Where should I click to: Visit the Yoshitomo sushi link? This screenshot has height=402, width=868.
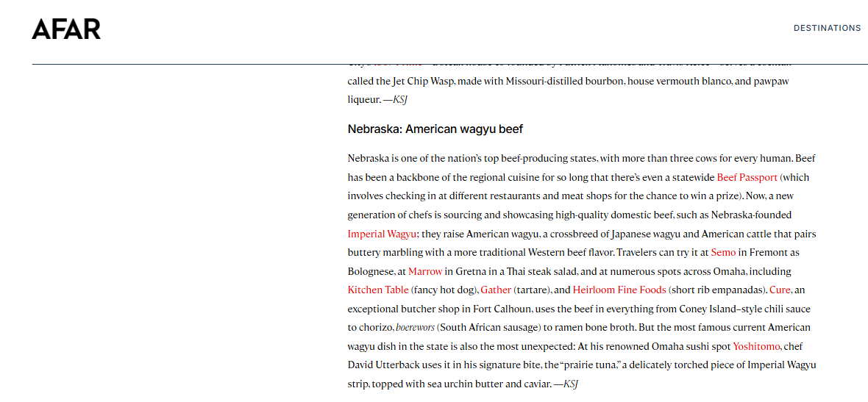[756, 347]
